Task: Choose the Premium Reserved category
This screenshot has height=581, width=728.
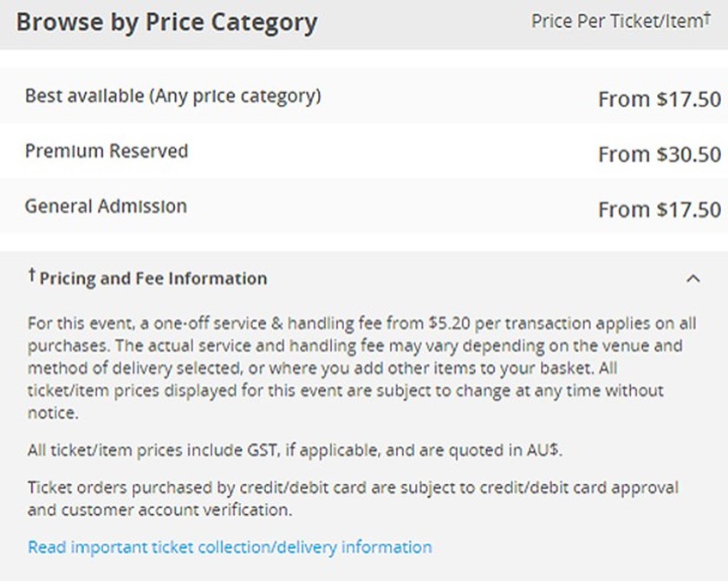Action: 107,152
